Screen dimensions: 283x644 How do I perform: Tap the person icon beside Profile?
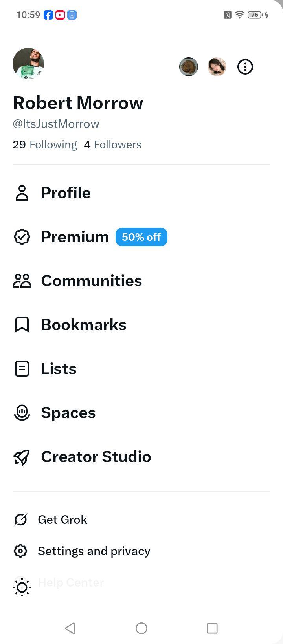22,193
